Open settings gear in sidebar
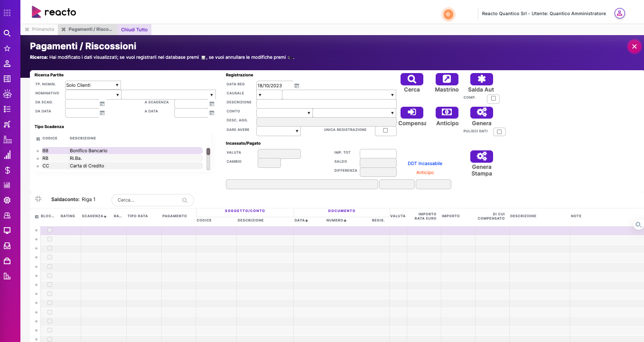 pyautogui.click(x=7, y=200)
